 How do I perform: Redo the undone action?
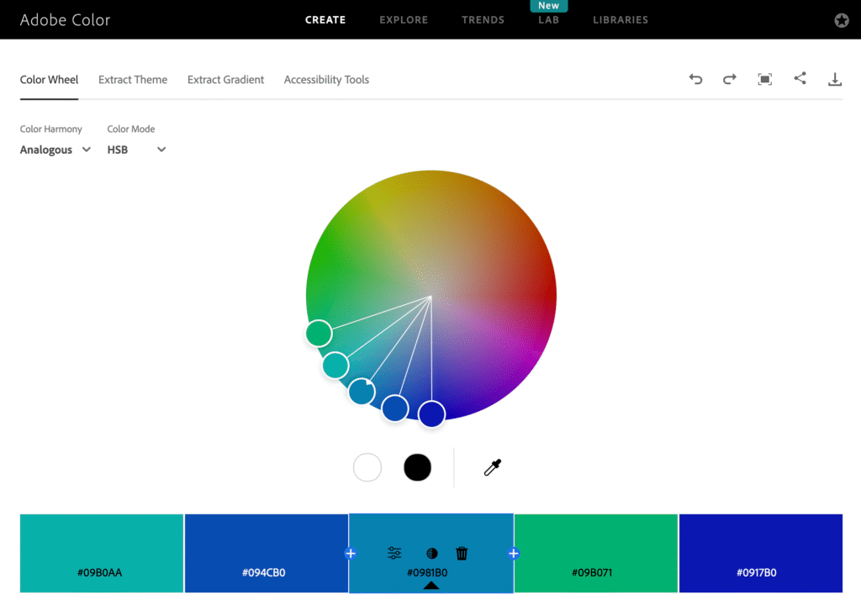(x=729, y=78)
